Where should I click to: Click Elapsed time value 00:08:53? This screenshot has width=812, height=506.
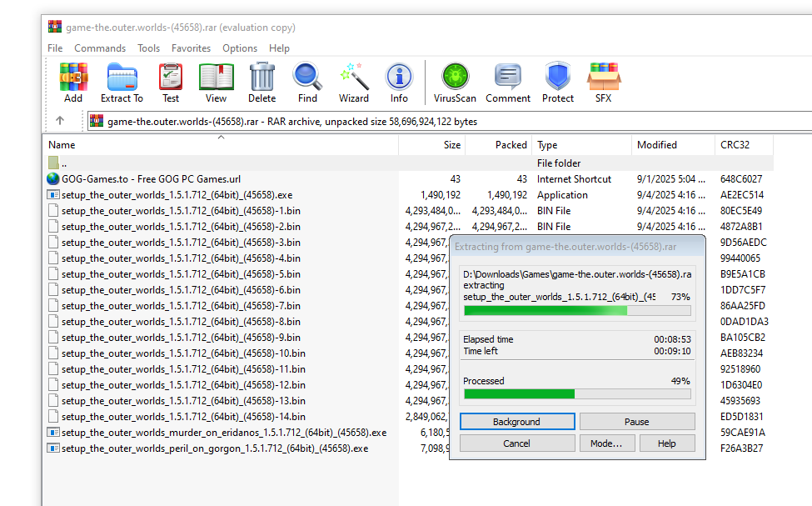672,339
